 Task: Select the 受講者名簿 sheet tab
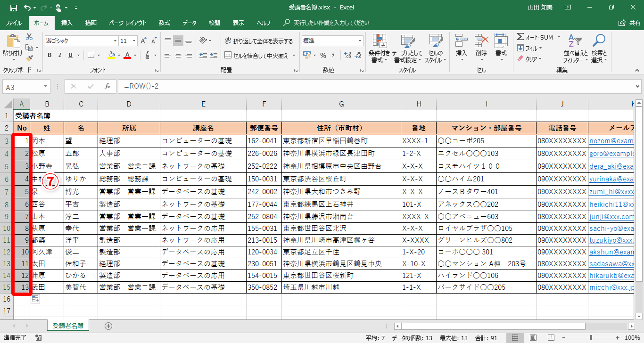[68, 326]
